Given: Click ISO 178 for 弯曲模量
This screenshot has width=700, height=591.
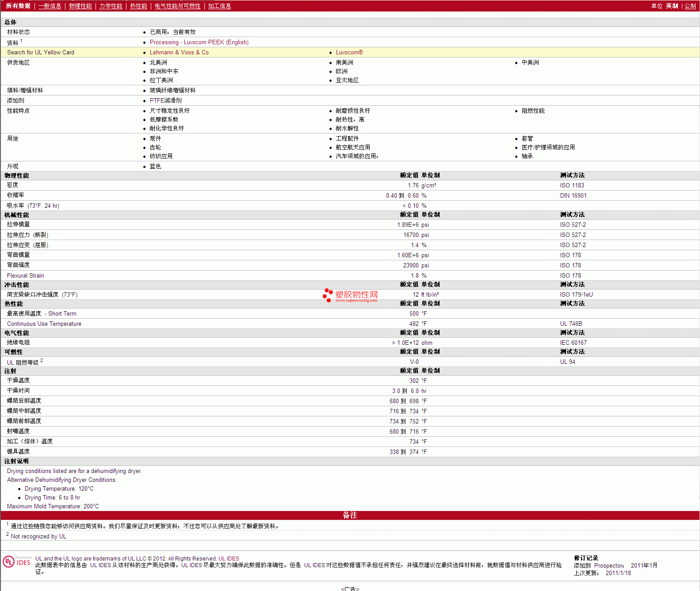Looking at the screenshot, I should (x=570, y=255).
